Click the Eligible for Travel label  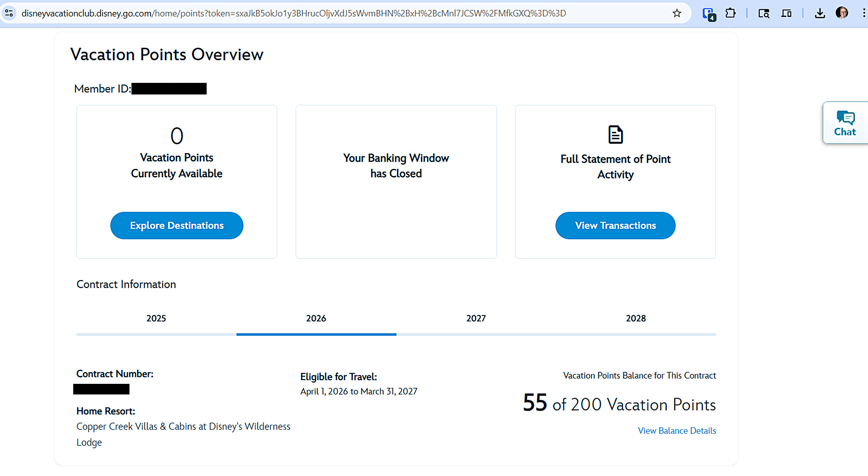339,377
